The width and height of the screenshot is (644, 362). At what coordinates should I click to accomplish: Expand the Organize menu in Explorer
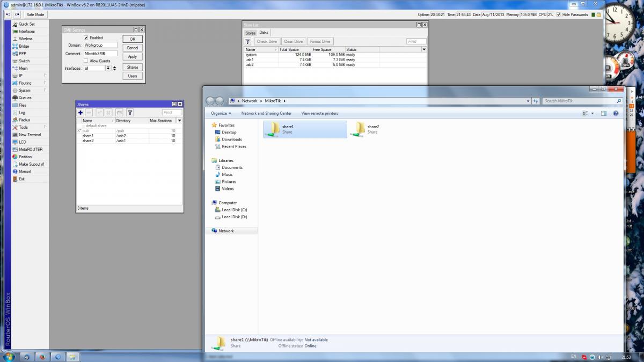pyautogui.click(x=221, y=114)
